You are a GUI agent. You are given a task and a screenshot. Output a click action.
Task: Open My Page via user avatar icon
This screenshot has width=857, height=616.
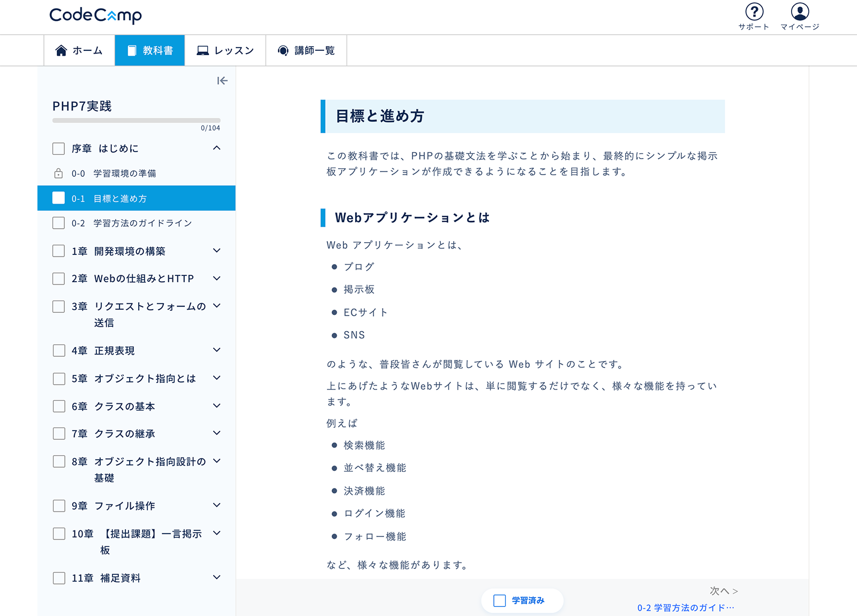[800, 11]
